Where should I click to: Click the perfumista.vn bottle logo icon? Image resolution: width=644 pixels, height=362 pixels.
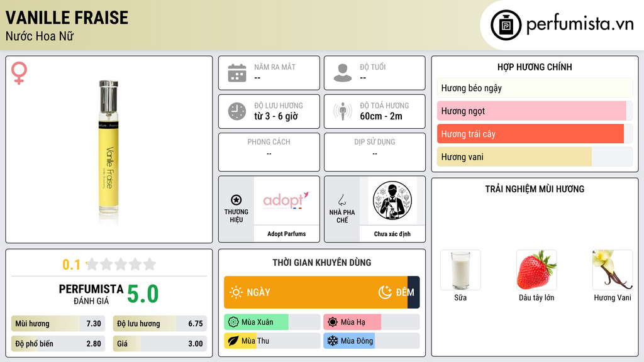(x=506, y=25)
